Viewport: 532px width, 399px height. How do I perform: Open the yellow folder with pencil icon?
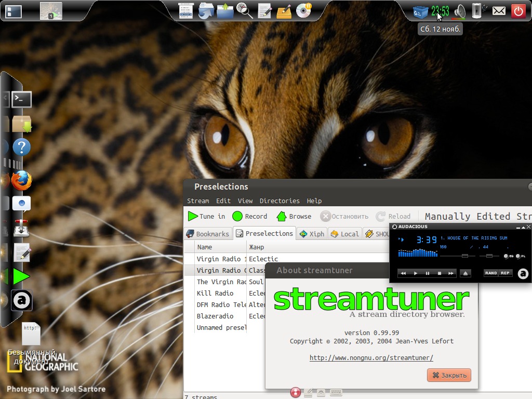coord(284,11)
